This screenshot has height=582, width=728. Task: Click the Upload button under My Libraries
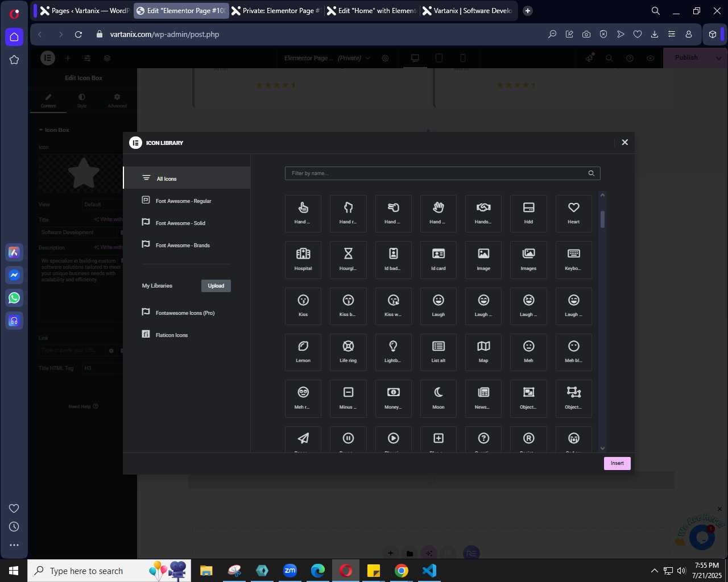tap(216, 286)
